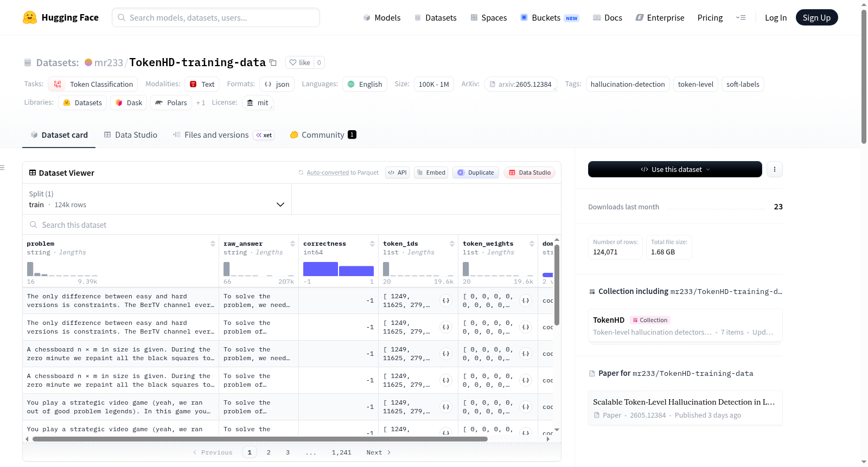Open the Data Studio tab
The image size is (868, 467).
(x=131, y=135)
